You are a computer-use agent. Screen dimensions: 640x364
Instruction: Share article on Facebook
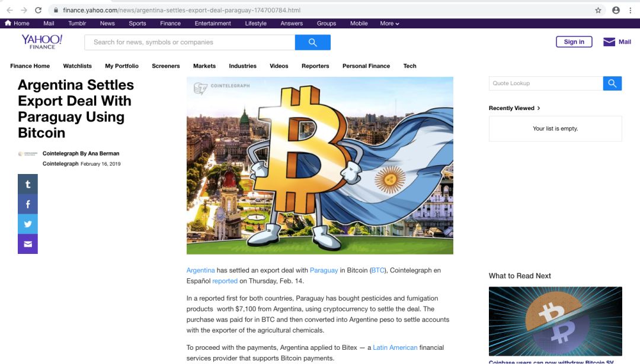tap(28, 204)
